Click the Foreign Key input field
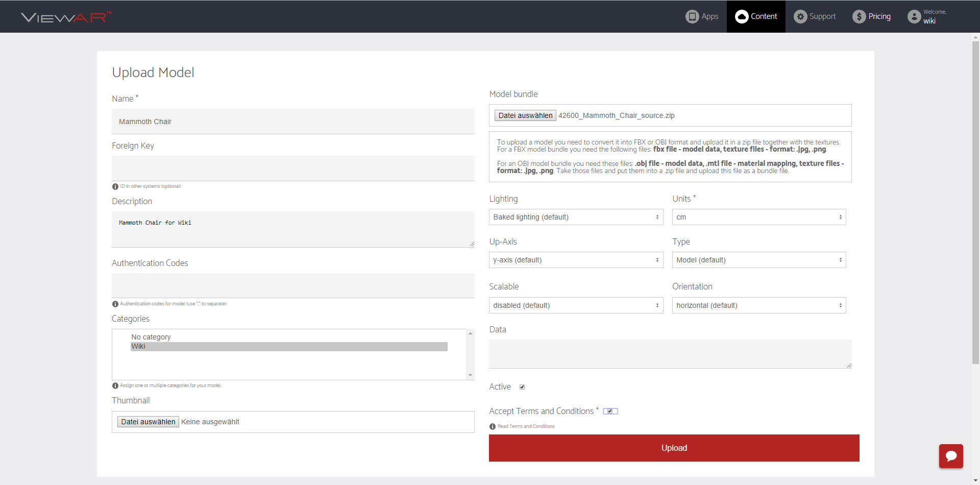980x485 pixels. pos(293,168)
